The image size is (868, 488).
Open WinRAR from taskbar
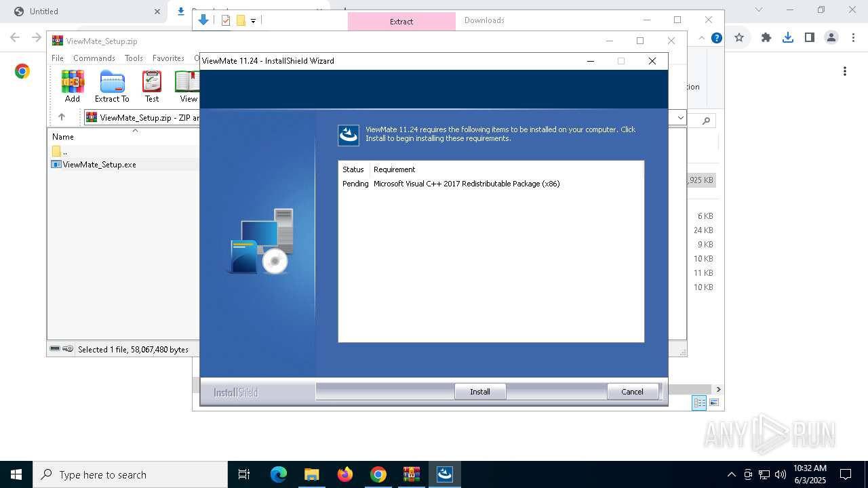click(x=412, y=474)
